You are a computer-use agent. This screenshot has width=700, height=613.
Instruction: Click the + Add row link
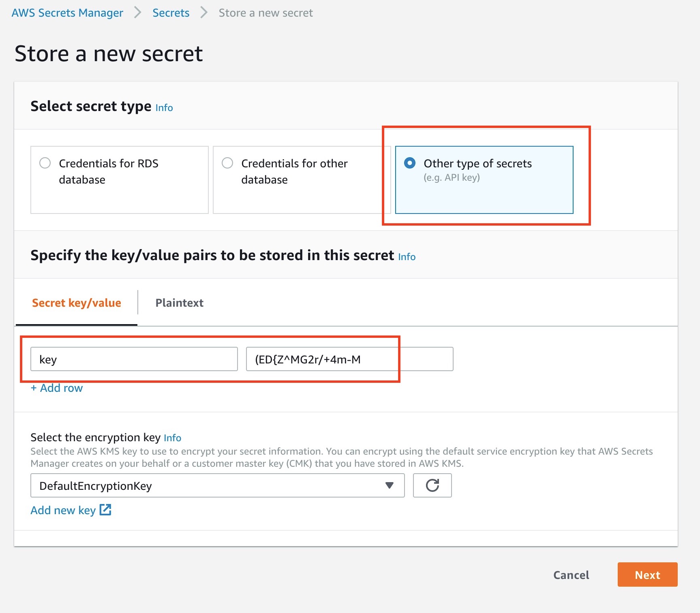coord(57,388)
